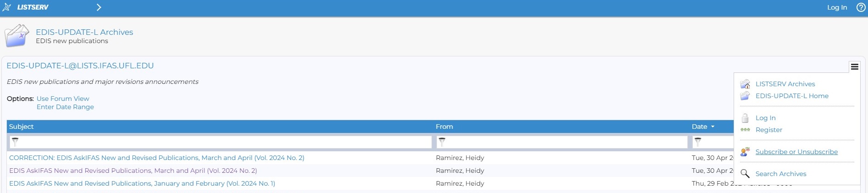Viewport: 868px width, 193px height.
Task: Select Use Forum View option
Action: [63, 99]
